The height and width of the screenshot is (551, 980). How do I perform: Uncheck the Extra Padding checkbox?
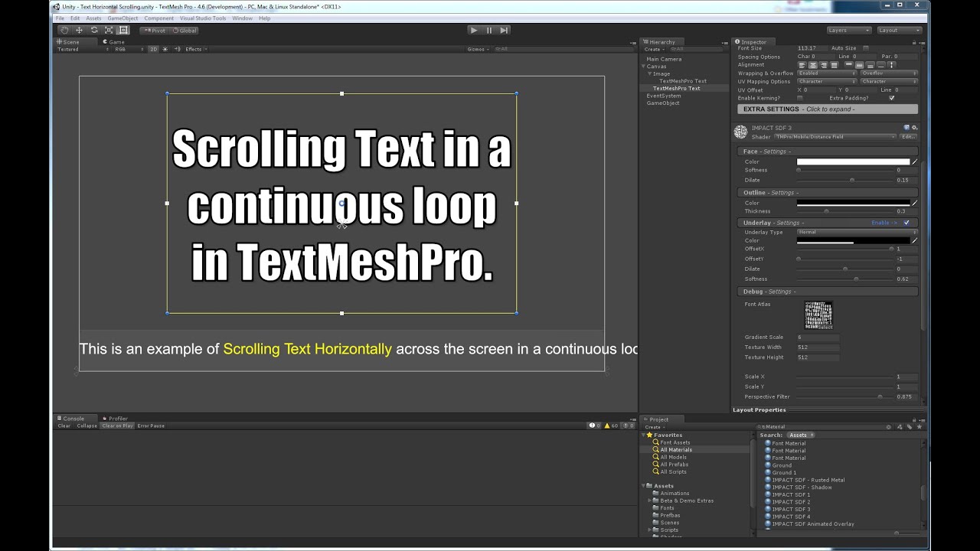891,98
